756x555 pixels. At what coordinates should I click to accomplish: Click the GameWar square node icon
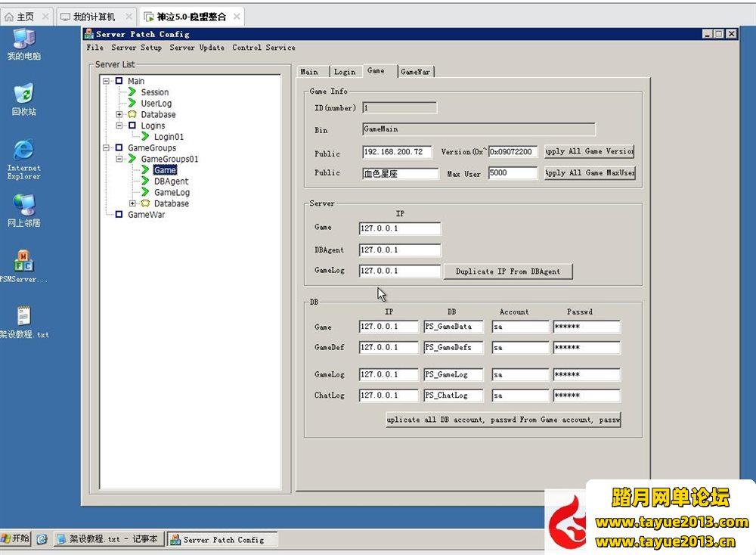pyautogui.click(x=119, y=215)
